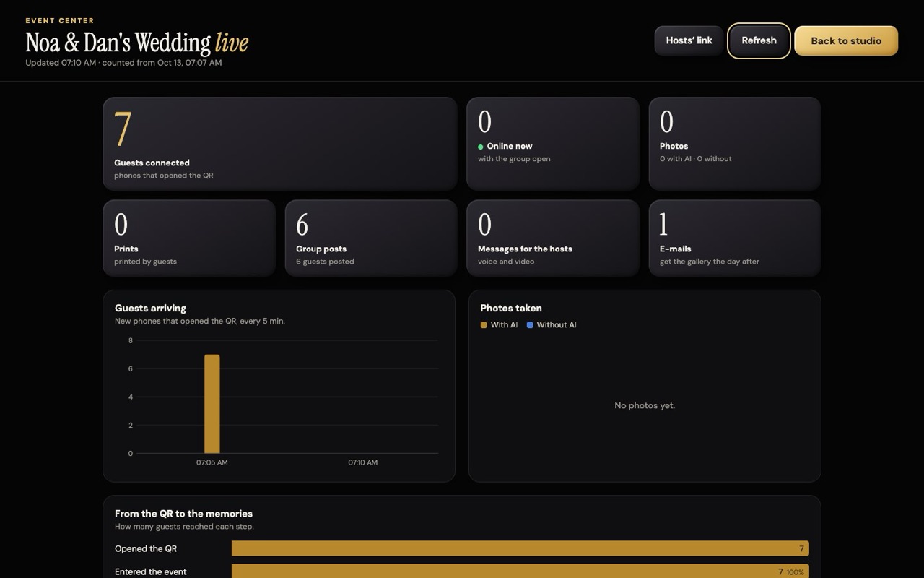Click "From the QR to the memories" heading
This screenshot has height=578, width=924.
click(x=183, y=514)
